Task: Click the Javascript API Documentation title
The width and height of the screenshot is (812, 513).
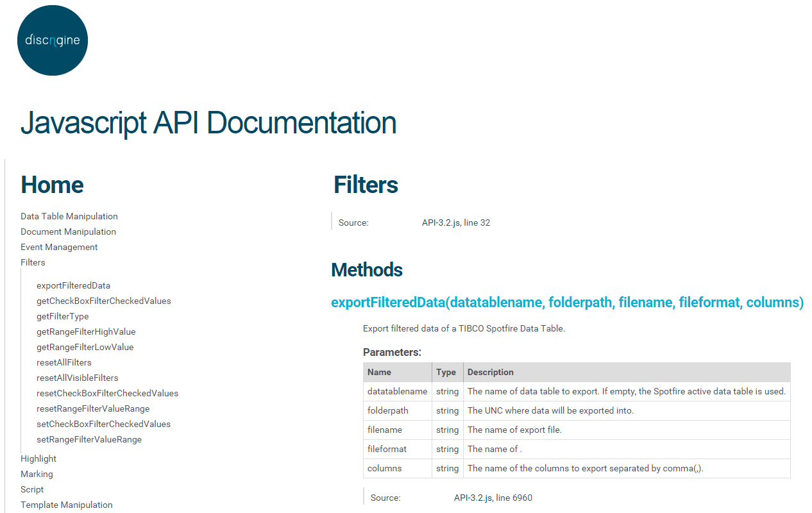Action: pyautogui.click(x=208, y=123)
